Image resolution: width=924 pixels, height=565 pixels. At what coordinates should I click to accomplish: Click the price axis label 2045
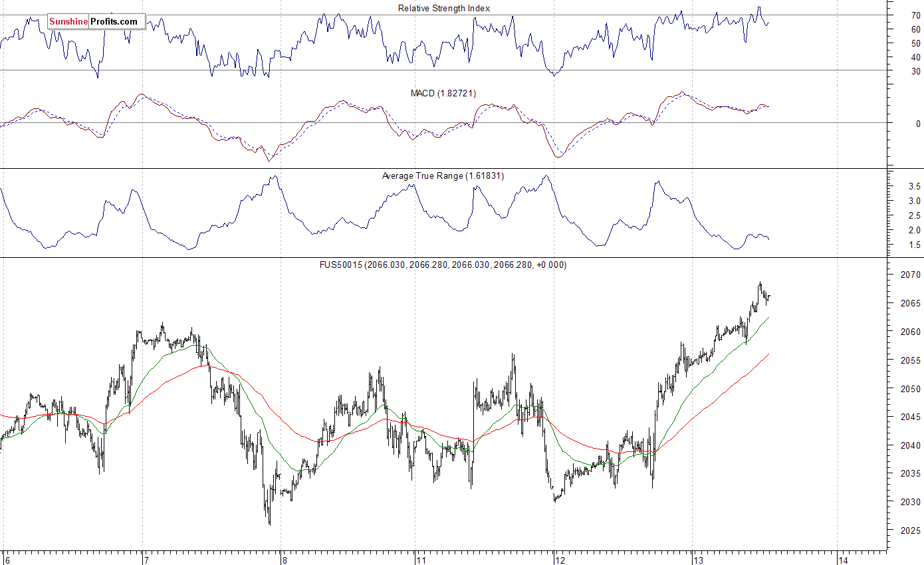coord(911,417)
